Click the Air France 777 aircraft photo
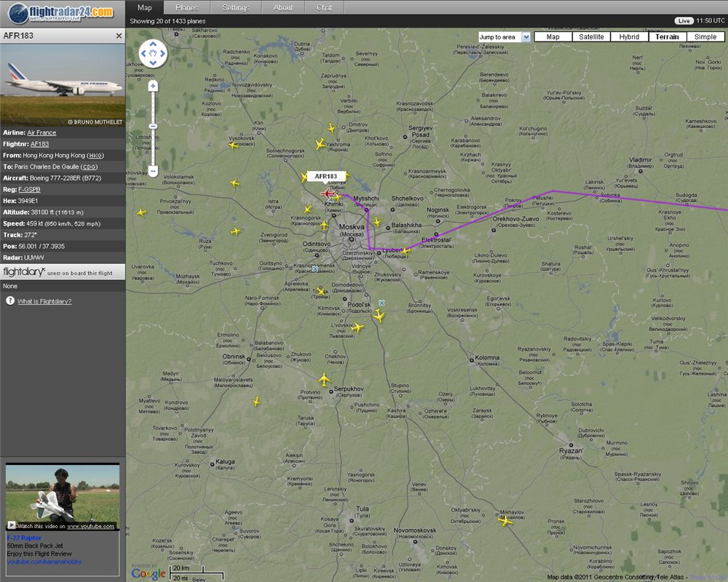 pyautogui.click(x=63, y=85)
